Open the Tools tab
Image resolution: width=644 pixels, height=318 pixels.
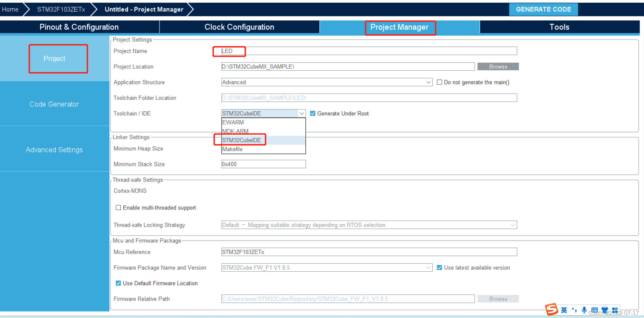coord(559,27)
